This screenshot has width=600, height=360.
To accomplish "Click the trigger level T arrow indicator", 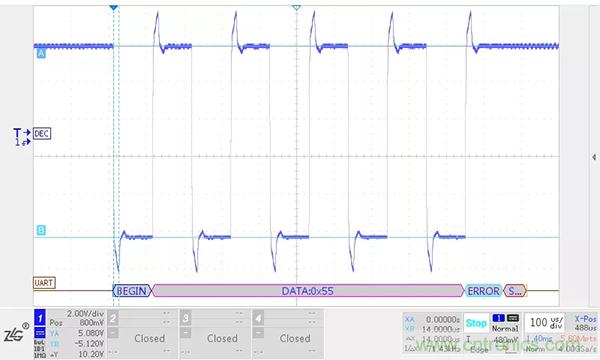I will coord(22,133).
